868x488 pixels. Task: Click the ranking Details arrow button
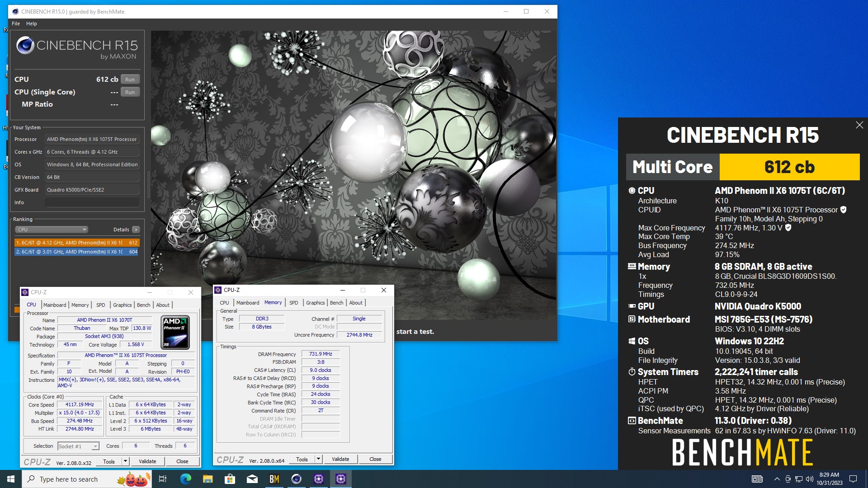(x=136, y=230)
